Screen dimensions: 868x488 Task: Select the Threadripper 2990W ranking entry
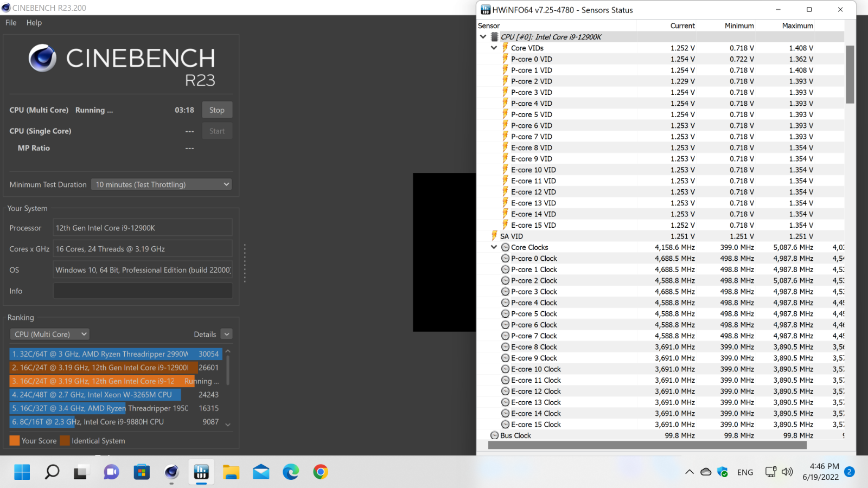click(116, 354)
